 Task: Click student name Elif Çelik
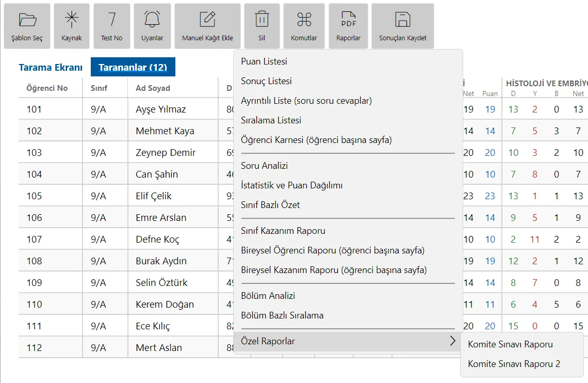154,196
